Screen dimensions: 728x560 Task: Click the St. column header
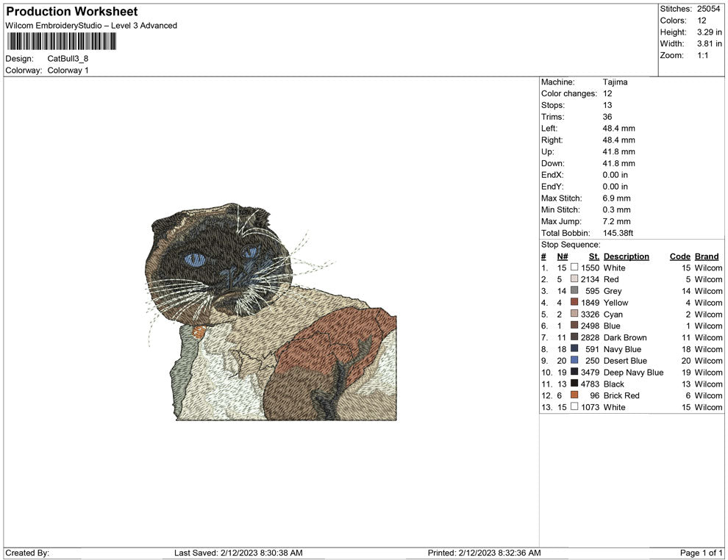click(x=594, y=256)
